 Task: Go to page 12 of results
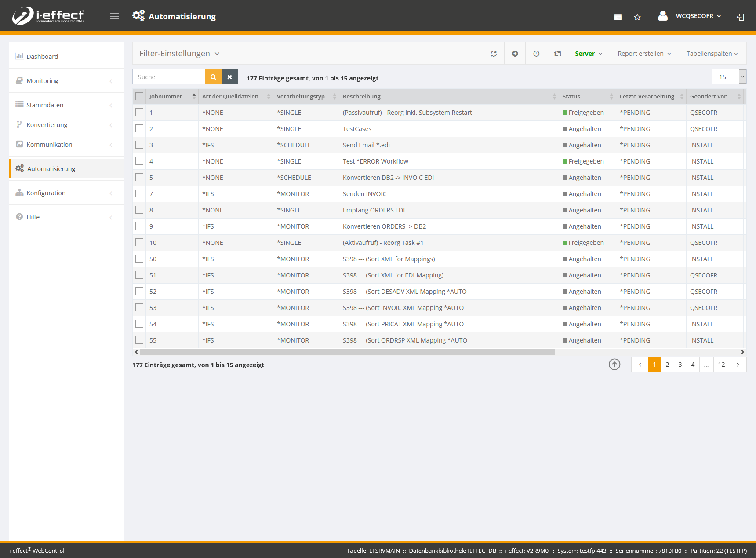[x=721, y=365]
